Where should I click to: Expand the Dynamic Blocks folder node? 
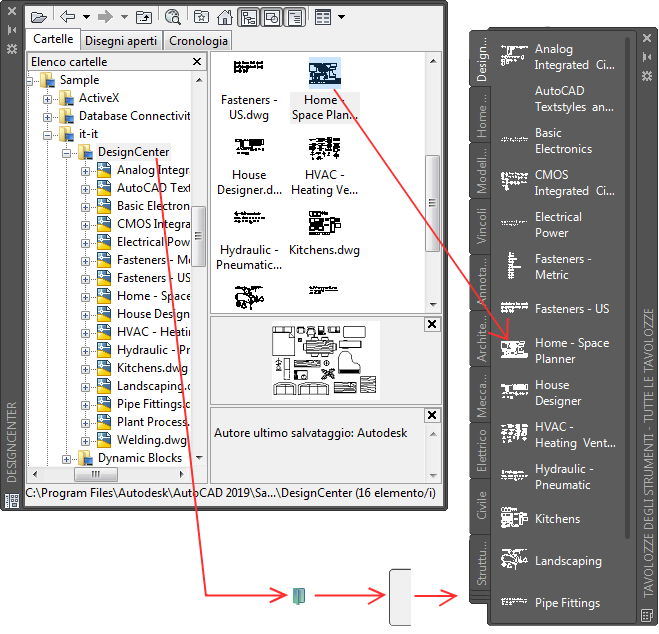click(66, 459)
